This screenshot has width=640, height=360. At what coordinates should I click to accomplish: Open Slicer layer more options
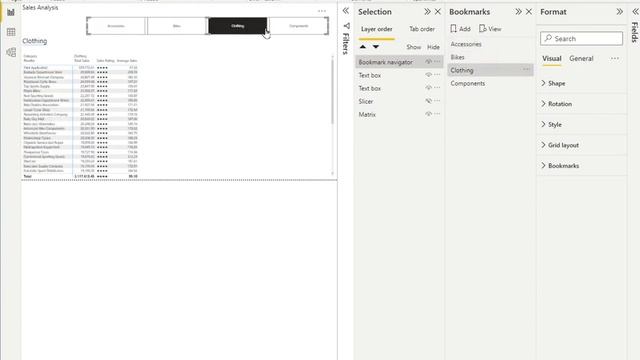click(x=438, y=101)
